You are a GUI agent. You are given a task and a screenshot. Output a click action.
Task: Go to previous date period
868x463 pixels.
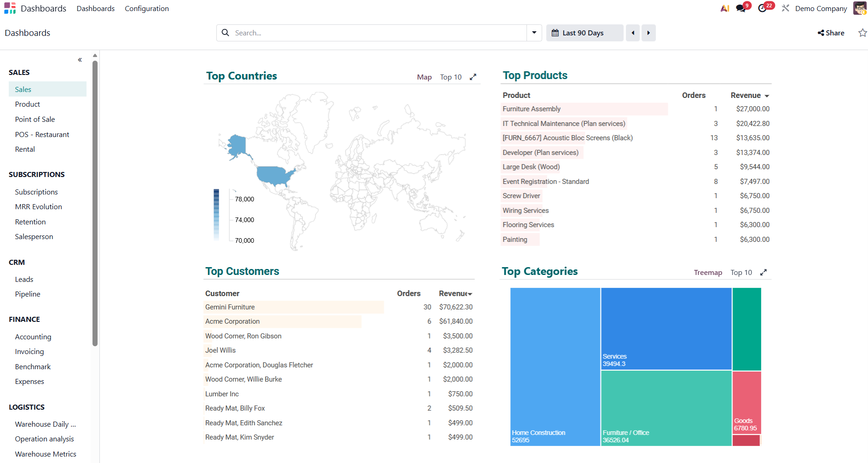click(x=633, y=33)
